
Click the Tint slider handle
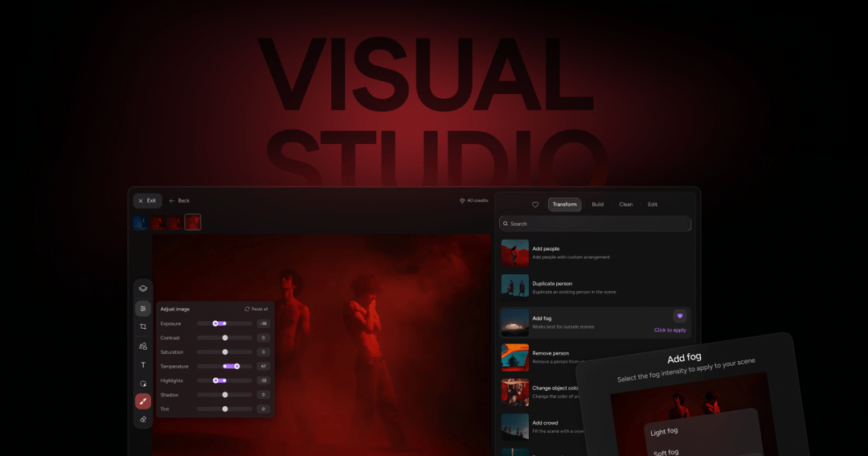point(225,409)
